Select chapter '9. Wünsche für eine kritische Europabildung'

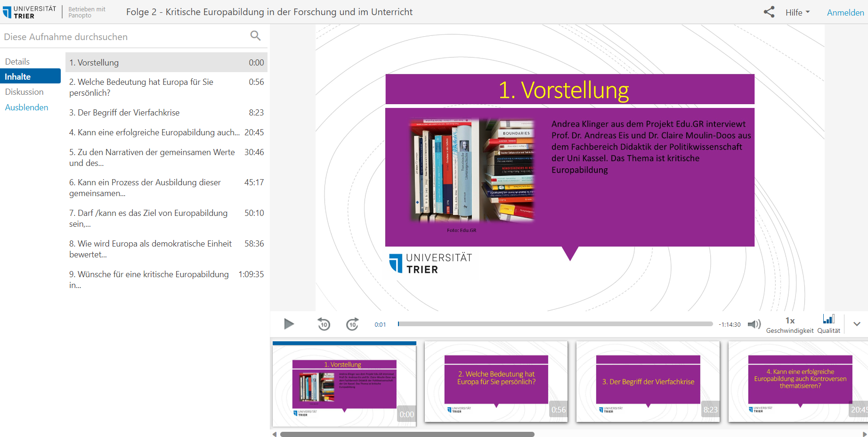[x=166, y=280]
